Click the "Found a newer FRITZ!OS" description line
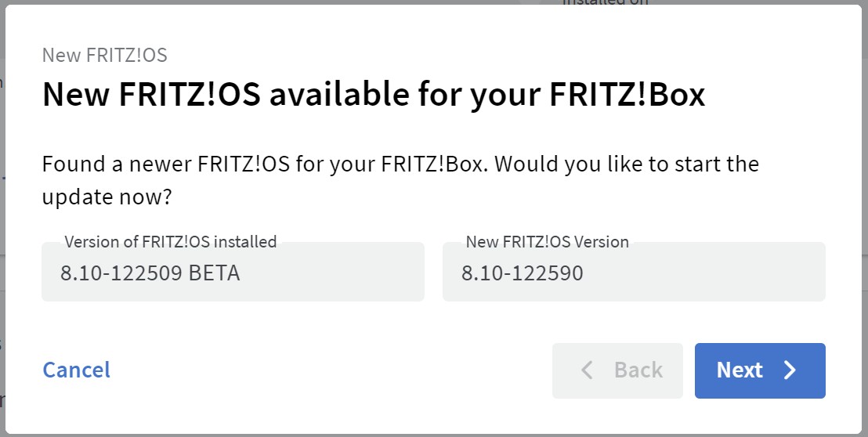This screenshot has width=868, height=437. coord(400,165)
